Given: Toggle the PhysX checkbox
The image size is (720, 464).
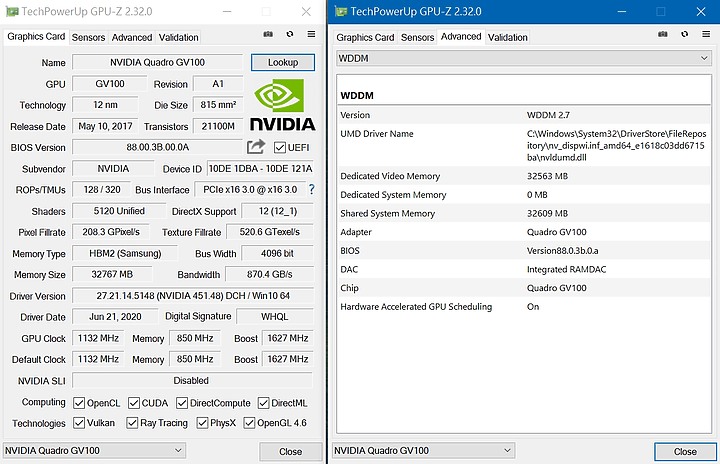Looking at the screenshot, I should click(x=202, y=423).
